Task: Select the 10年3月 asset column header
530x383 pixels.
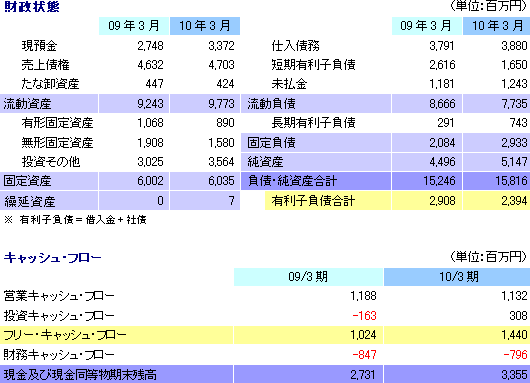Action: coord(205,26)
